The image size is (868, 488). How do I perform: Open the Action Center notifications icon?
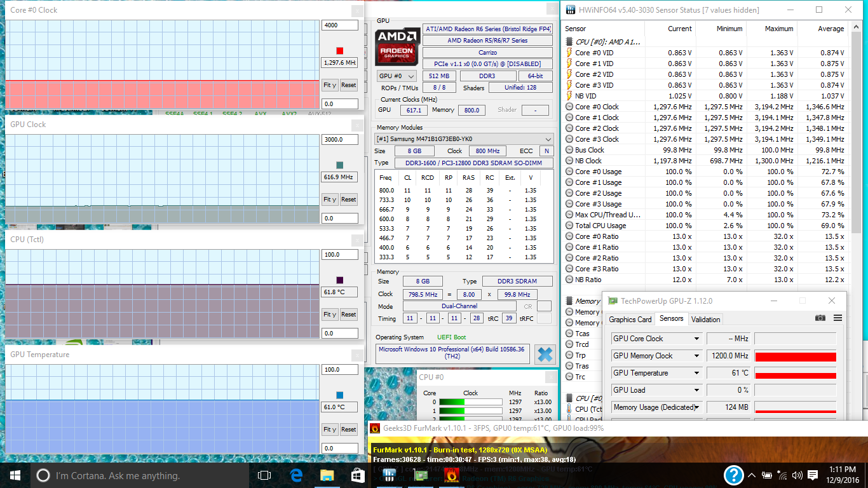813,475
